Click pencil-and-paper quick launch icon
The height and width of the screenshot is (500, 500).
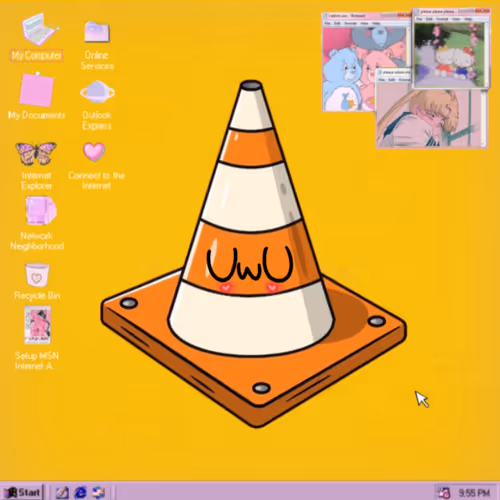62,492
